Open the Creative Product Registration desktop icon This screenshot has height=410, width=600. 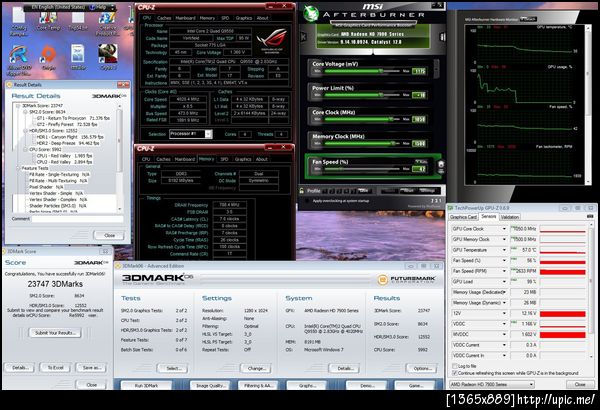(x=108, y=23)
